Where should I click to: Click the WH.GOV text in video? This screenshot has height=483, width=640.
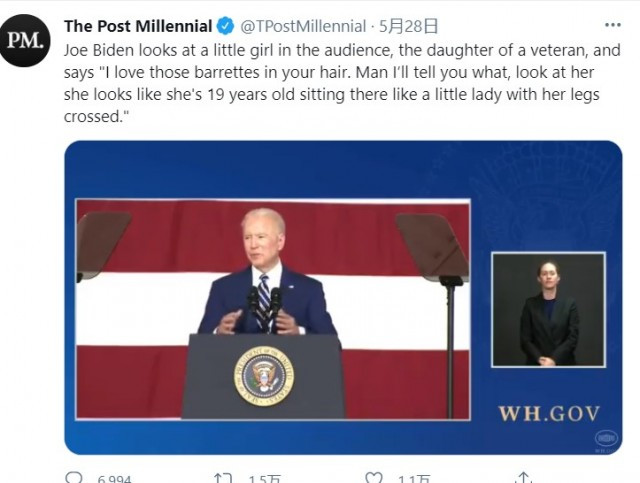(549, 413)
